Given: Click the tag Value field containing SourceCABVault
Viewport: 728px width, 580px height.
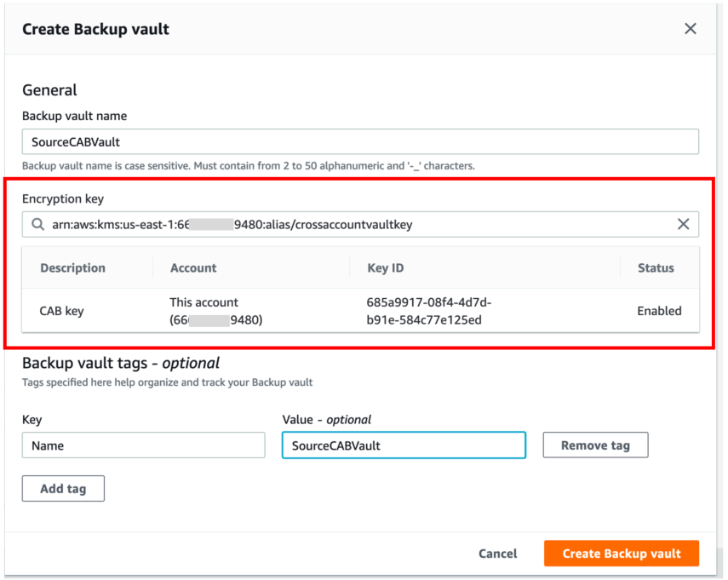Looking at the screenshot, I should coord(404,445).
